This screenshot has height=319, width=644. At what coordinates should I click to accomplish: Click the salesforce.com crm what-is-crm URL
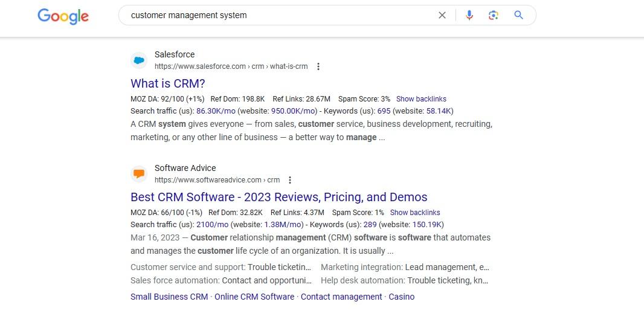231,66
